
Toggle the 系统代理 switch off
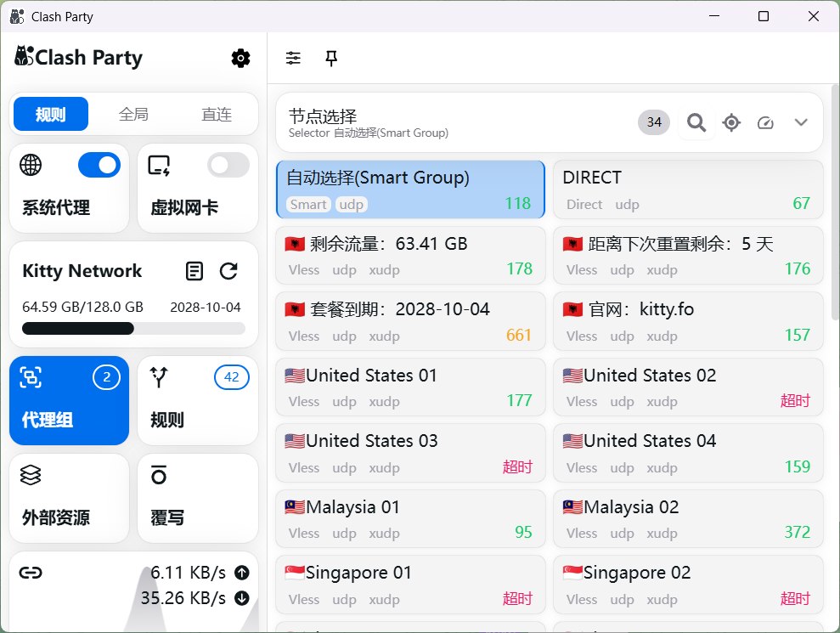pos(99,165)
